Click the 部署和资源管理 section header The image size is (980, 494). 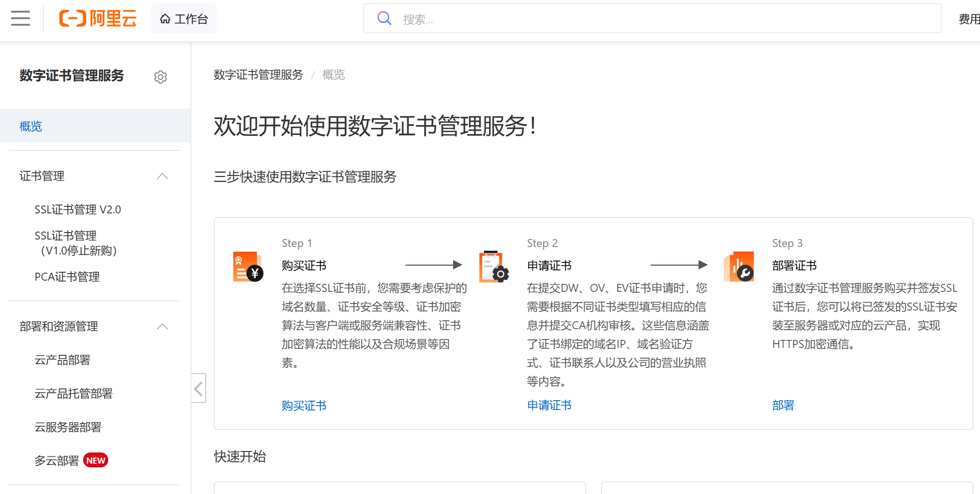59,326
